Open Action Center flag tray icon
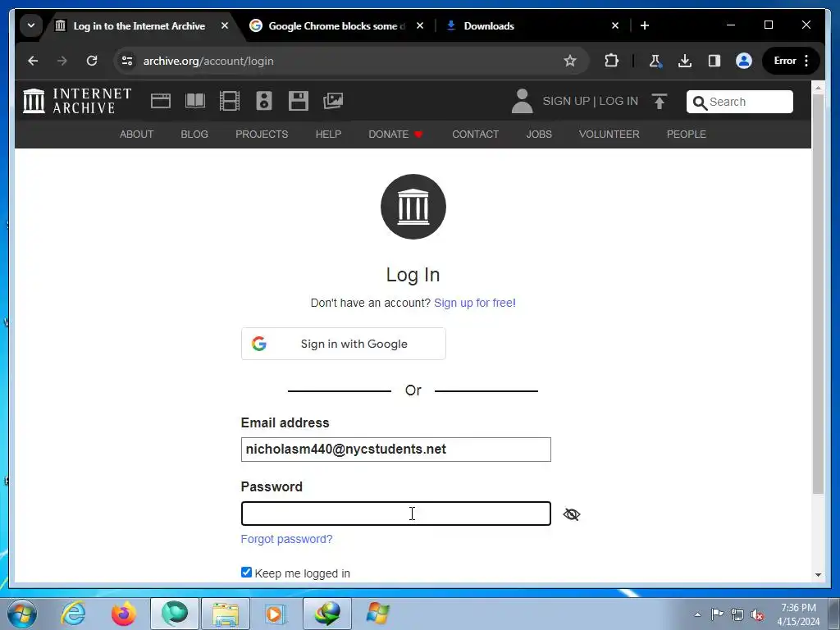The height and width of the screenshot is (630, 840). click(x=717, y=614)
